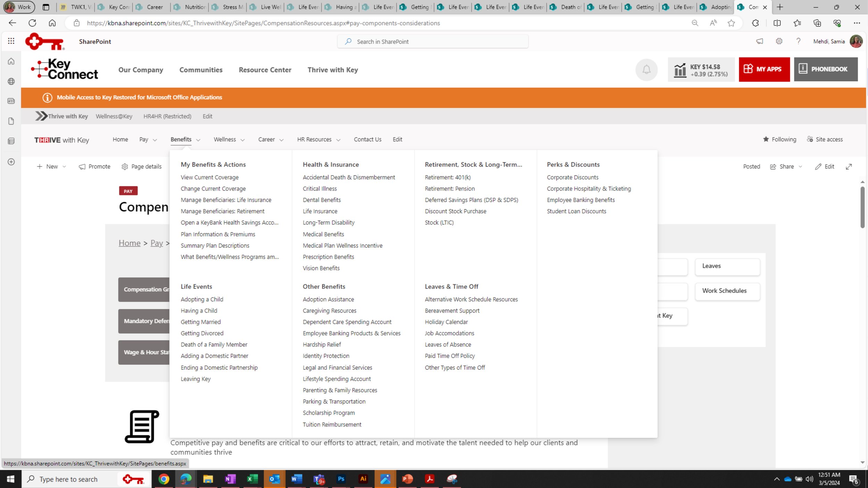Open My files icon in left rail
The width and height of the screenshot is (868, 488).
click(11, 121)
